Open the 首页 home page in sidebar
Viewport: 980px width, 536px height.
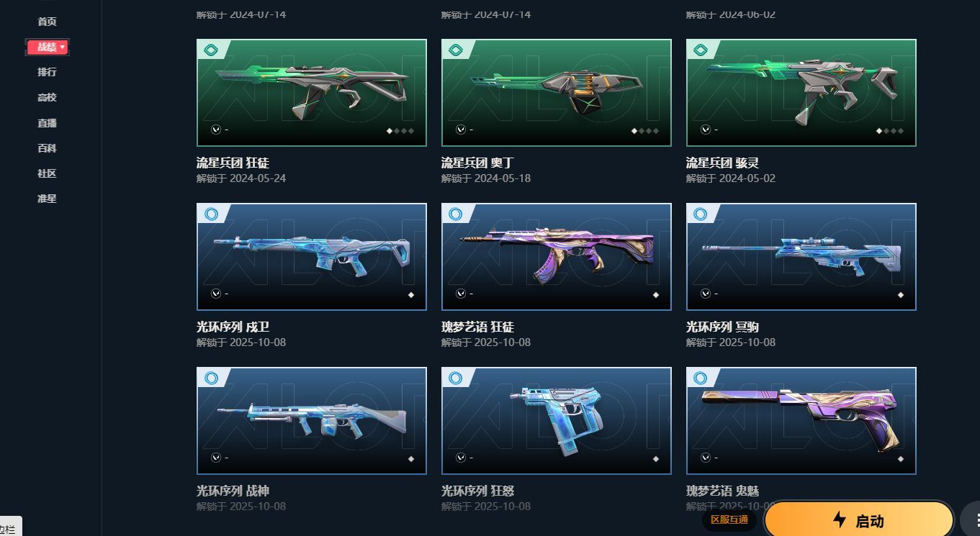pos(47,22)
